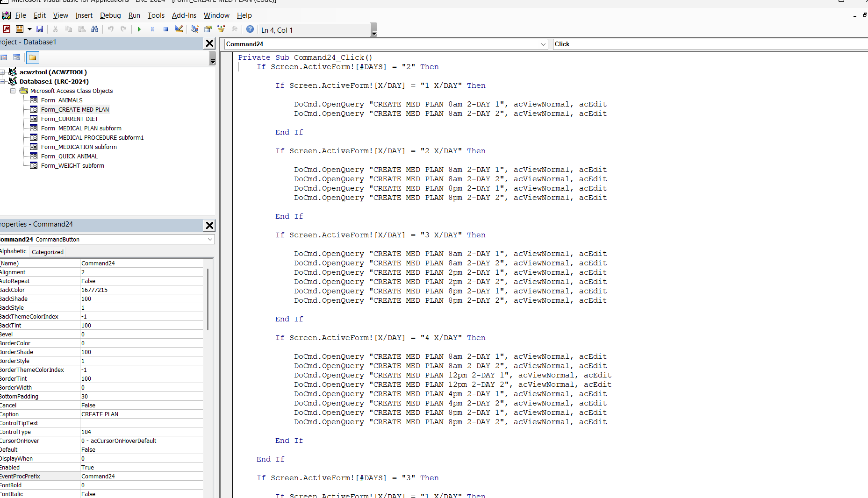
Task: Close the Properties panel
Action: tap(209, 225)
